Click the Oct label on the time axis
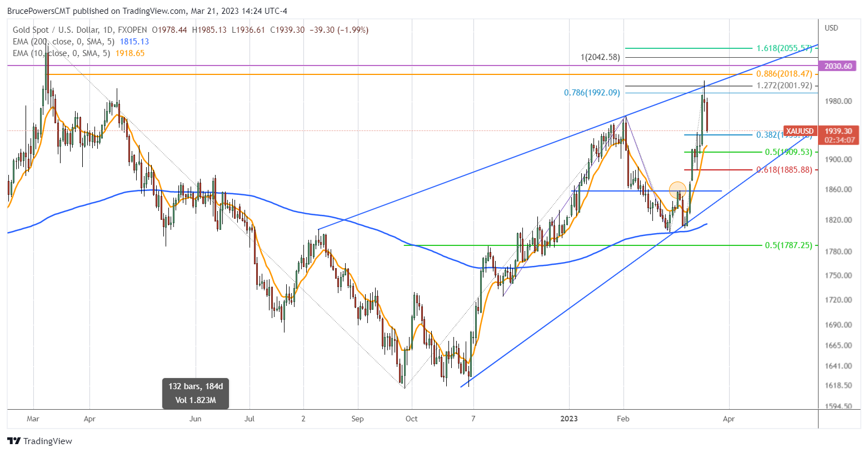Viewport: 868px width, 453px height. [x=411, y=419]
